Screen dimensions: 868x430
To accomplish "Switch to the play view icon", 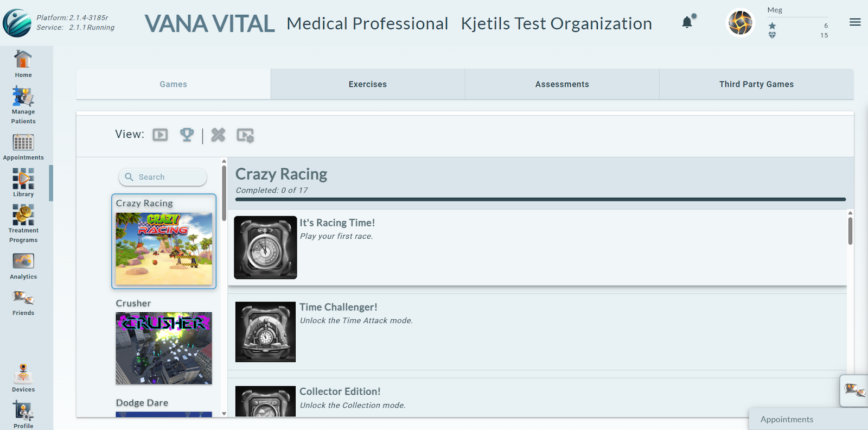I will click(160, 135).
